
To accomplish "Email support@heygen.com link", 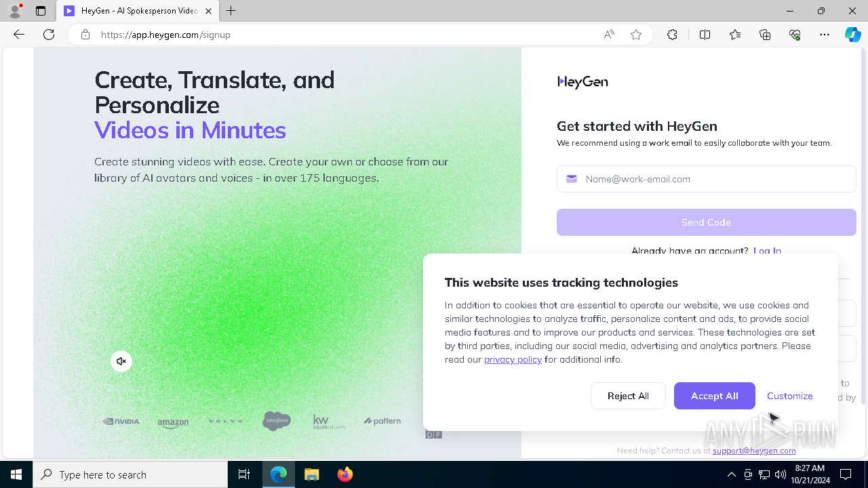I will (x=754, y=451).
